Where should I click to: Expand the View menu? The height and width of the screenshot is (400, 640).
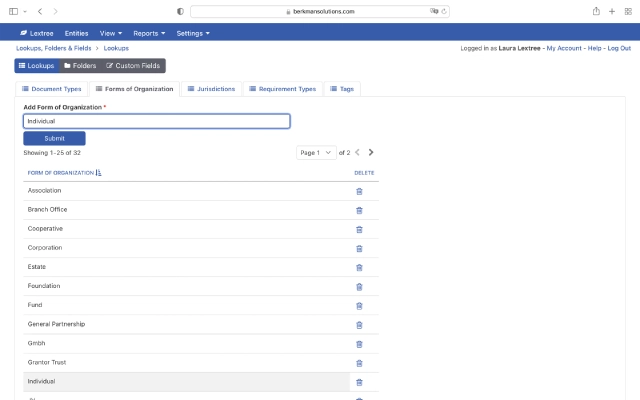111,33
